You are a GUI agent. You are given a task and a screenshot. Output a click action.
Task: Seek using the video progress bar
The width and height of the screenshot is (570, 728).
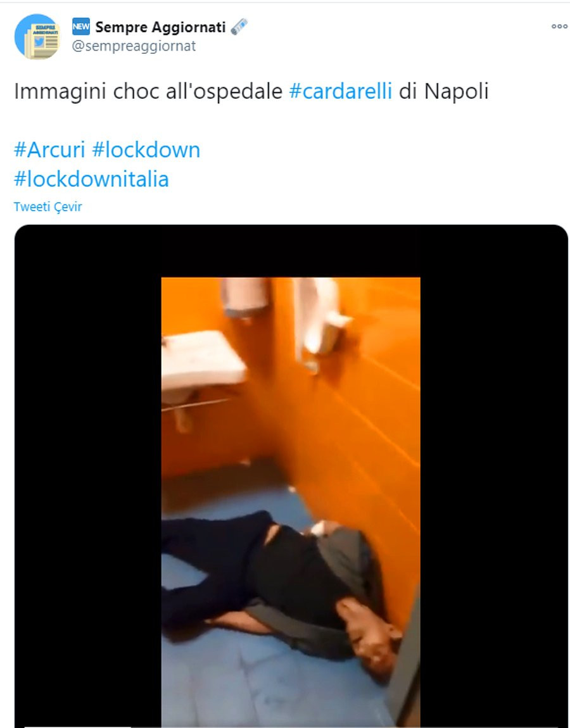[291, 727]
